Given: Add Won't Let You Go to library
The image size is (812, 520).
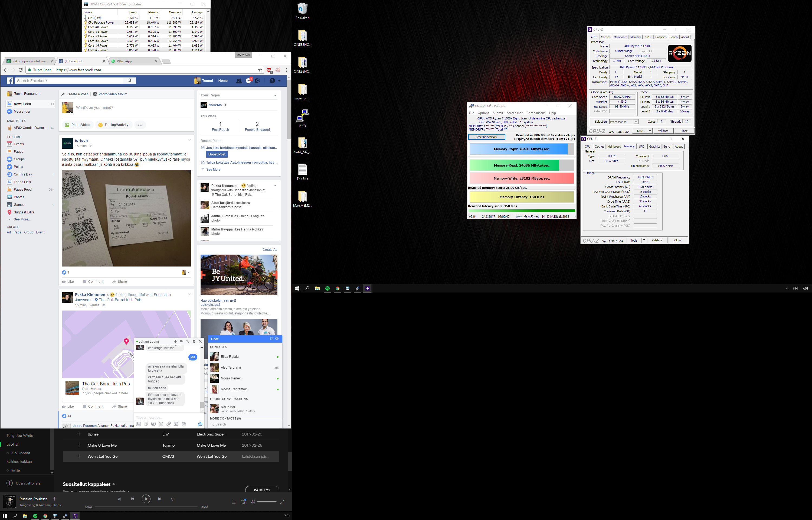Looking at the screenshot, I should point(79,456).
